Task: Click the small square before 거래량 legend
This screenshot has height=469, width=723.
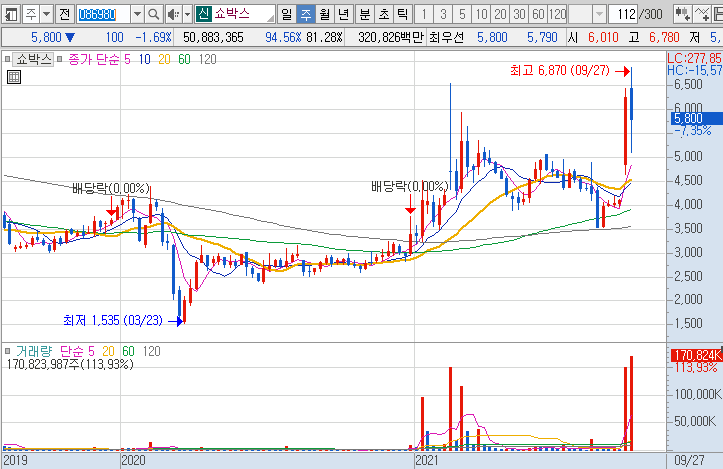Action: point(7,351)
